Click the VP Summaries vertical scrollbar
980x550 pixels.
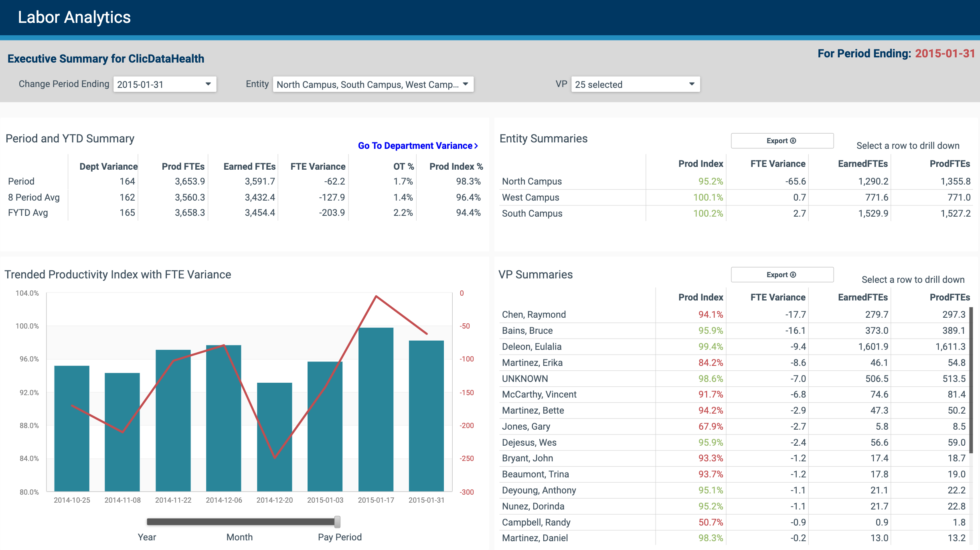971,380
